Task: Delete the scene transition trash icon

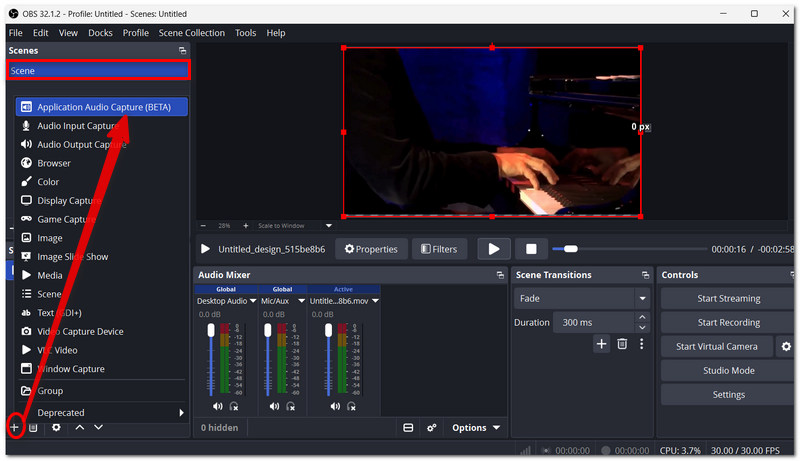Action: coord(622,344)
